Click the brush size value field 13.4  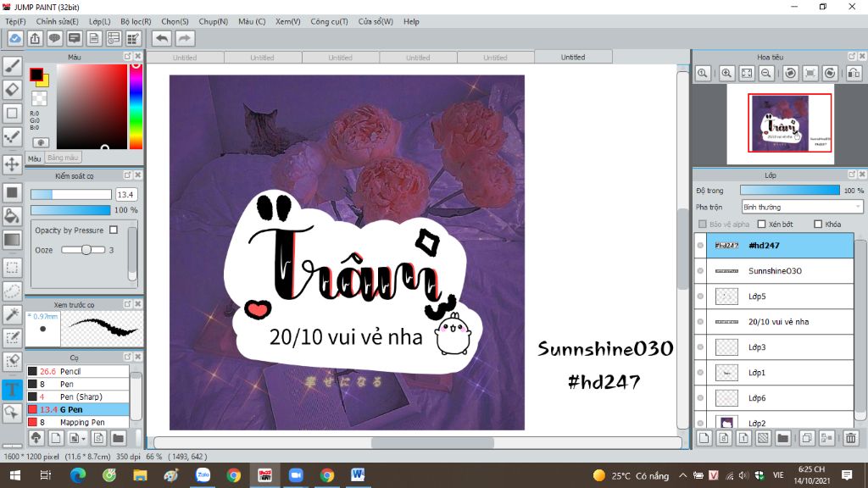[x=125, y=194]
